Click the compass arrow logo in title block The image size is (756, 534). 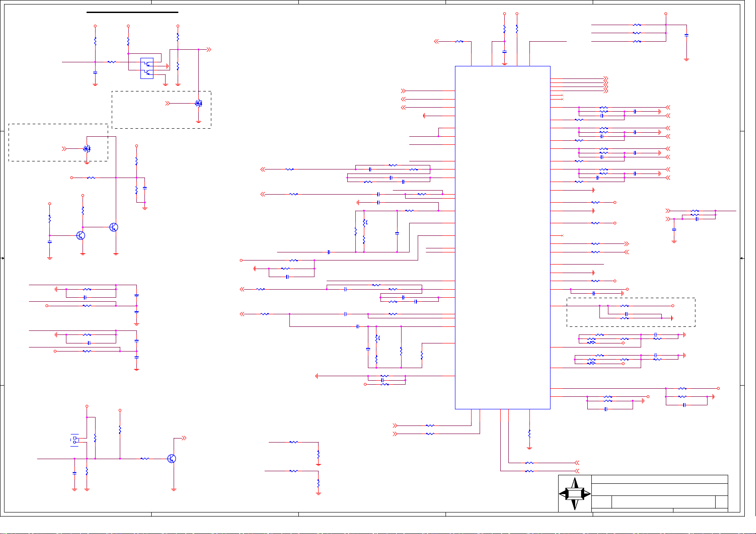click(x=575, y=494)
